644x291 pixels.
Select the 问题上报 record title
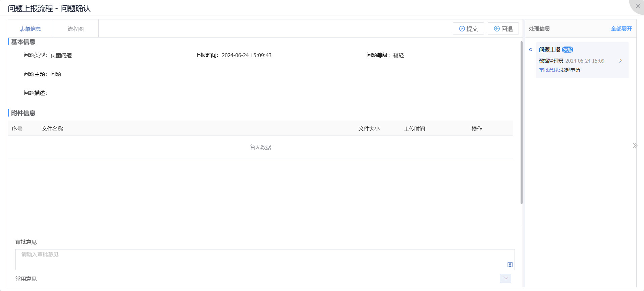[549, 50]
